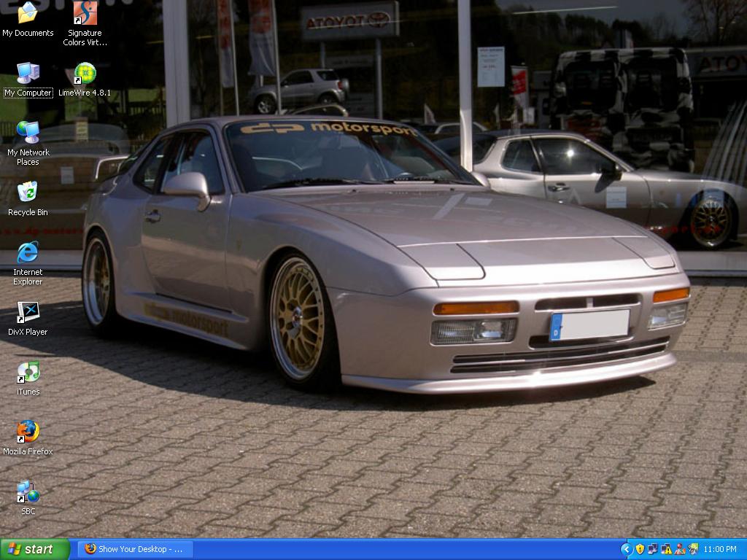This screenshot has width=747, height=560.
Task: Launch Signature Colors Virtual shortcut
Action: 85,13
